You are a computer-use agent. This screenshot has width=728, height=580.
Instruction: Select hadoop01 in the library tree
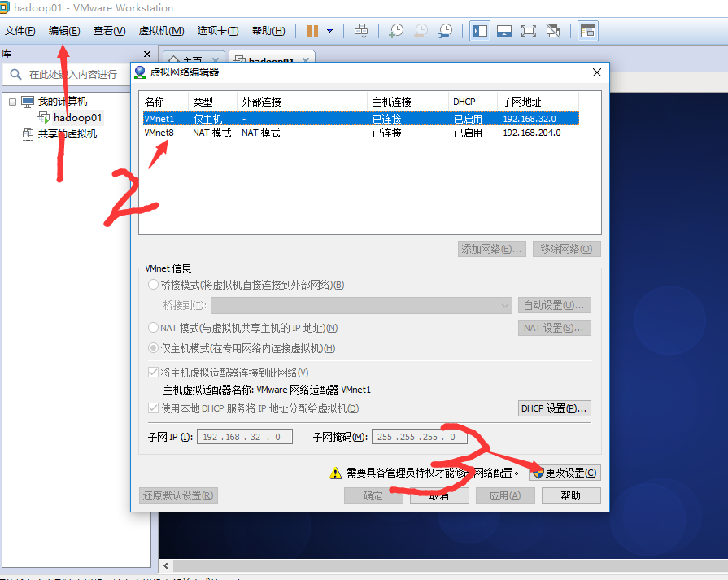coord(77,117)
